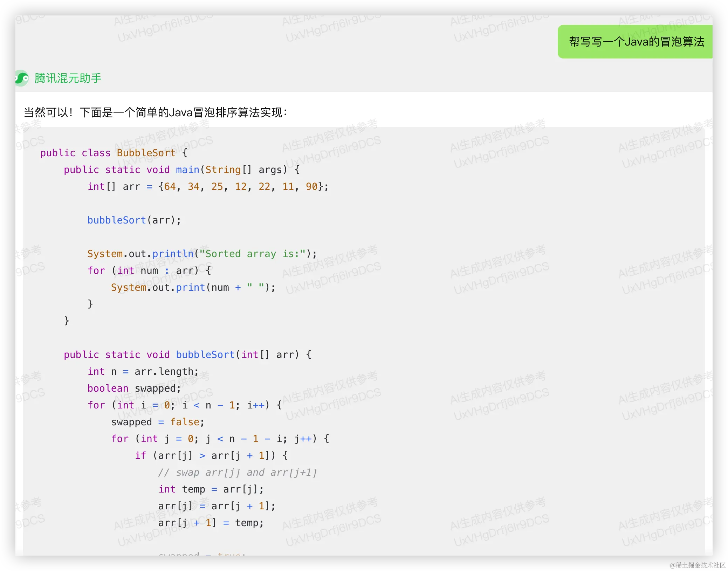Click the green user message bubble
Image resolution: width=728 pixels, height=571 pixels.
[x=636, y=42]
